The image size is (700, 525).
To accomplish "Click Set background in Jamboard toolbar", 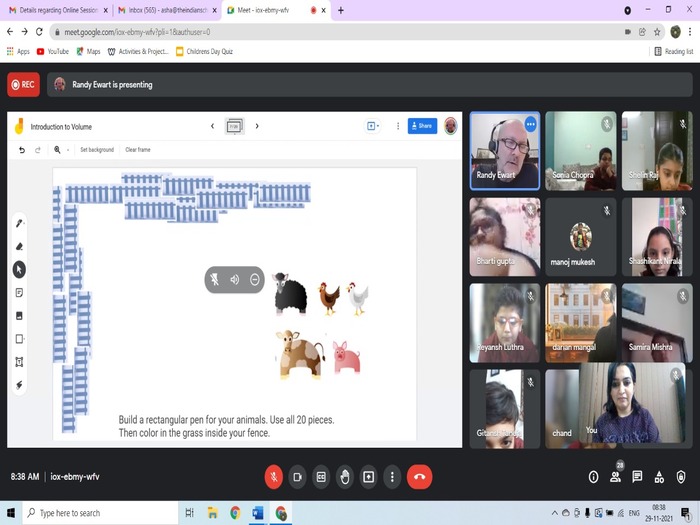I will click(97, 150).
